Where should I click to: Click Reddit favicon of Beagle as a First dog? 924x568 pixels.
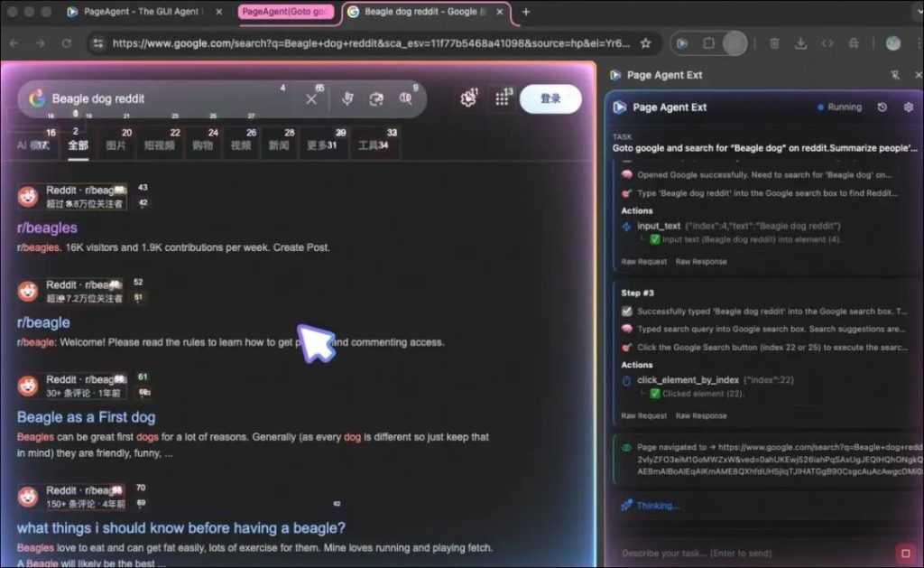[28, 386]
